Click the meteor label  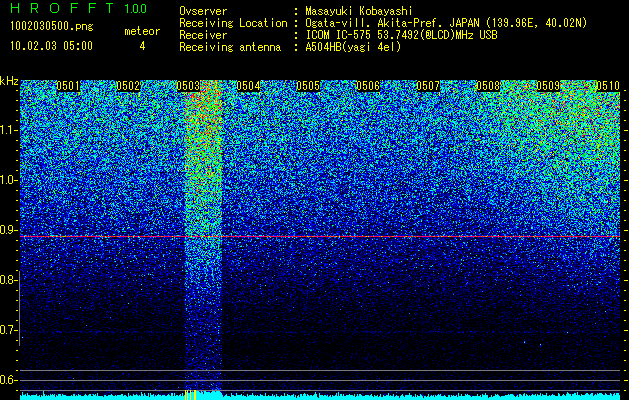(x=142, y=31)
